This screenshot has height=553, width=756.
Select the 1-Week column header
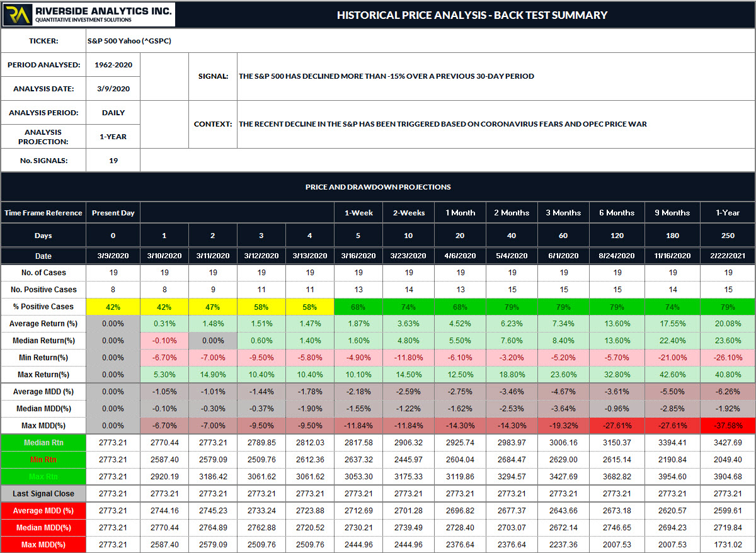click(360, 213)
